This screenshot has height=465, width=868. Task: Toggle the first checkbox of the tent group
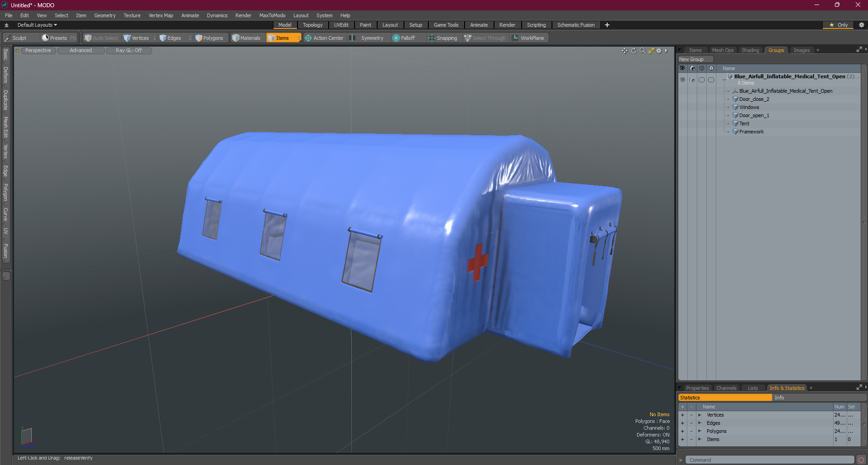pos(701,80)
